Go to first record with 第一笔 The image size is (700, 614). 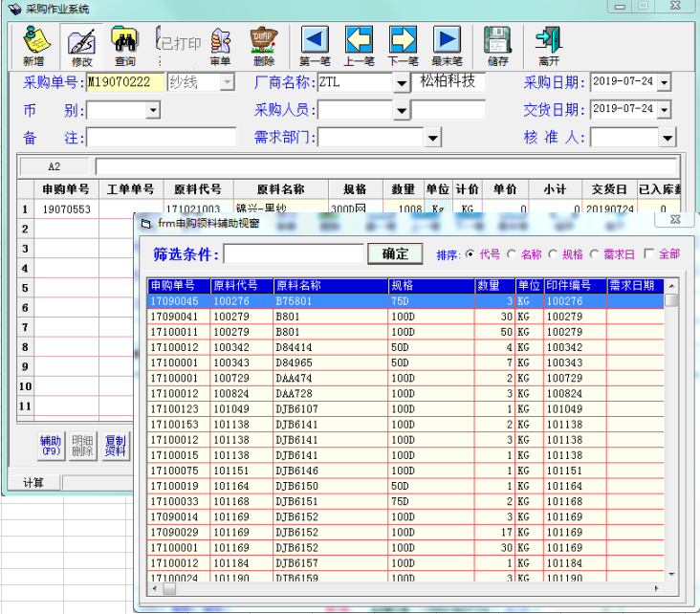(316, 46)
